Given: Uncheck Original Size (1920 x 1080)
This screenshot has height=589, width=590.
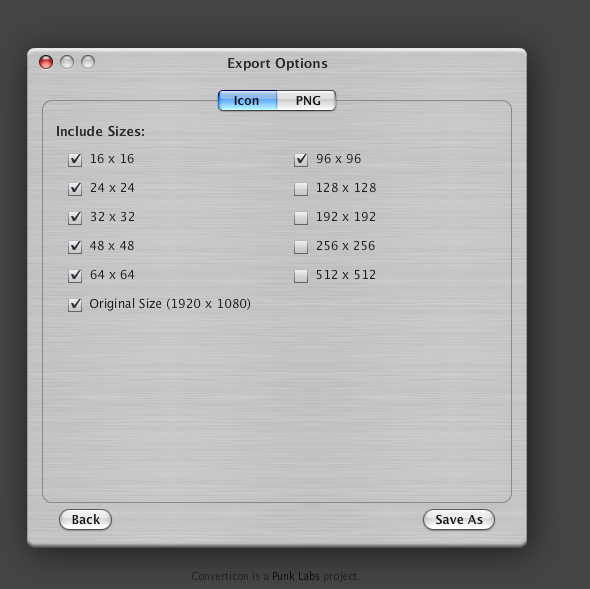Looking at the screenshot, I should (75, 305).
